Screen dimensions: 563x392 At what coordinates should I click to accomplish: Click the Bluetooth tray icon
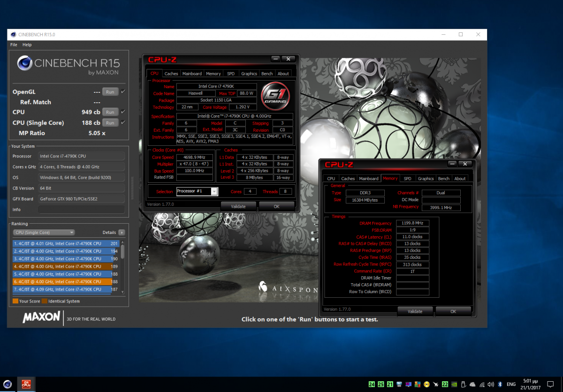500,384
